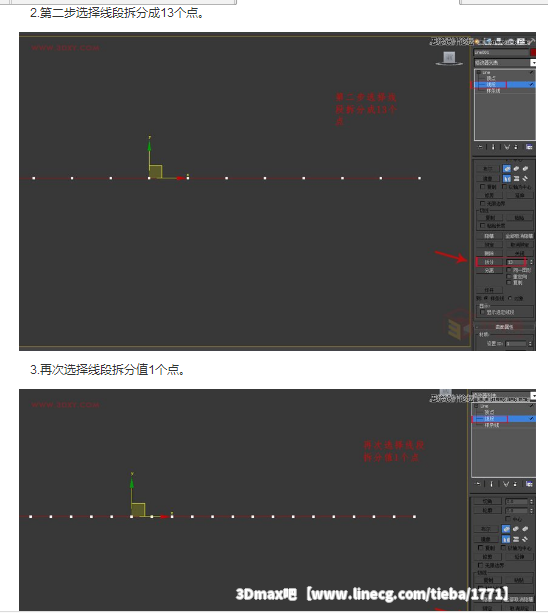The height and width of the screenshot is (613, 548).
Task: Select 样条线 sub-object level, lower screenshot
Action: pyautogui.click(x=492, y=425)
